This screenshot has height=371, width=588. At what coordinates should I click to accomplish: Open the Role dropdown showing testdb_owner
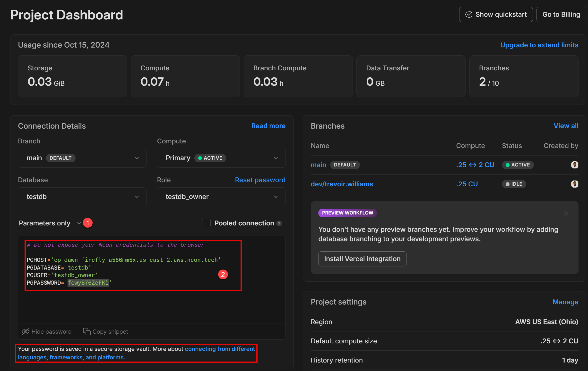point(221,197)
